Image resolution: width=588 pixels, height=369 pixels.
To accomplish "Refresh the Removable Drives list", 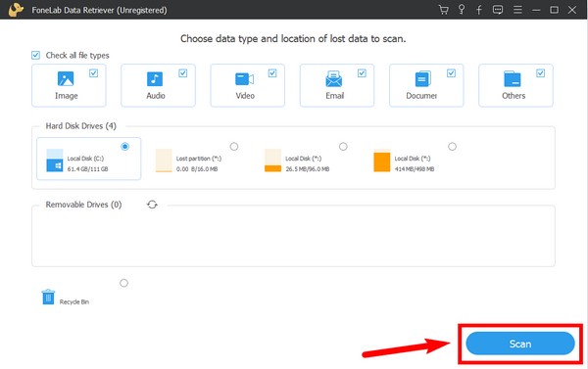I will coord(152,205).
